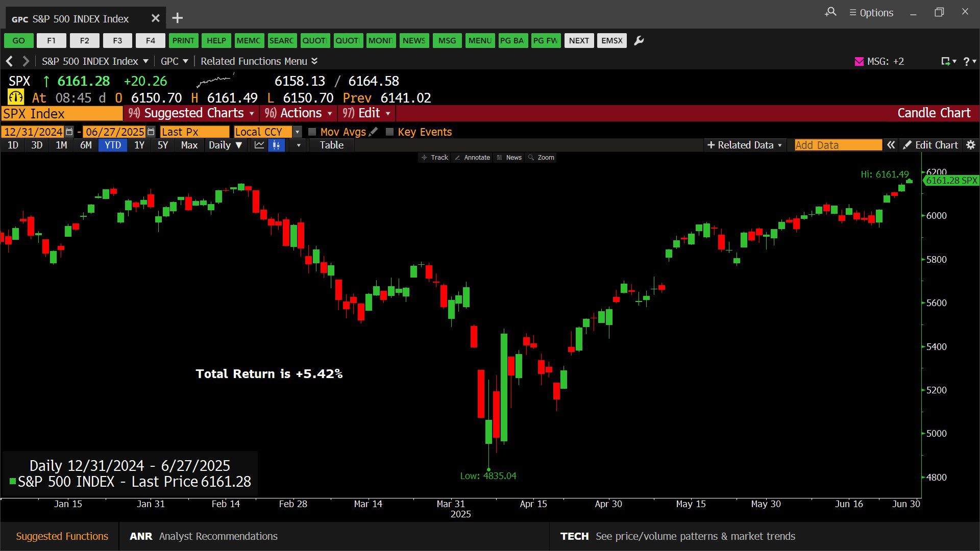This screenshot has width=980, height=551.
Task: Expand the Daily periodicity dropdown
Action: pos(225,145)
